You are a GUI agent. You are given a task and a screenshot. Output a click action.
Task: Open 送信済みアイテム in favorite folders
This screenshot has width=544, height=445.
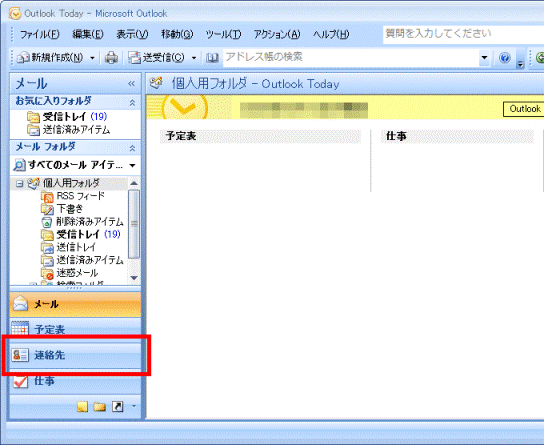(69, 130)
